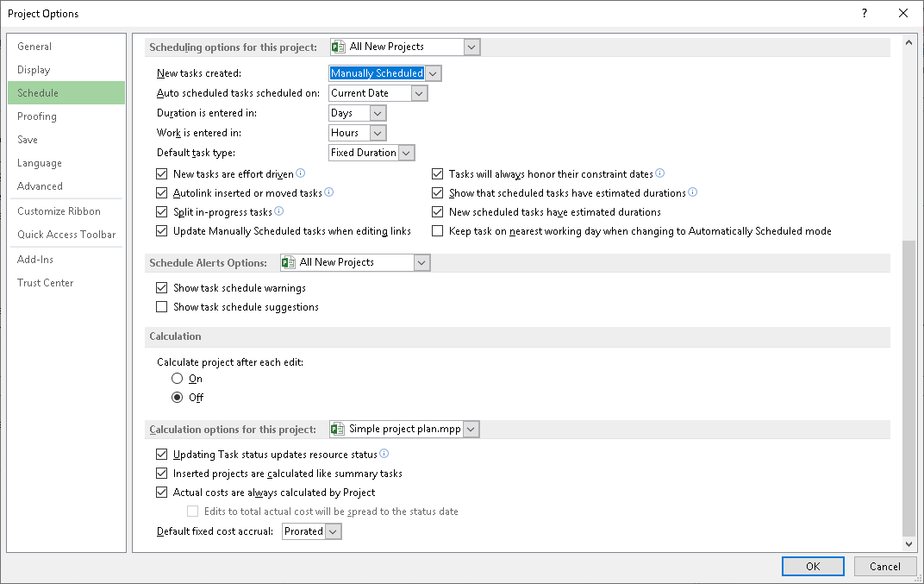Click info icon beside Show that scheduled tasks have estimated durations
Viewport: 924px width, 584px height.
[x=693, y=192]
